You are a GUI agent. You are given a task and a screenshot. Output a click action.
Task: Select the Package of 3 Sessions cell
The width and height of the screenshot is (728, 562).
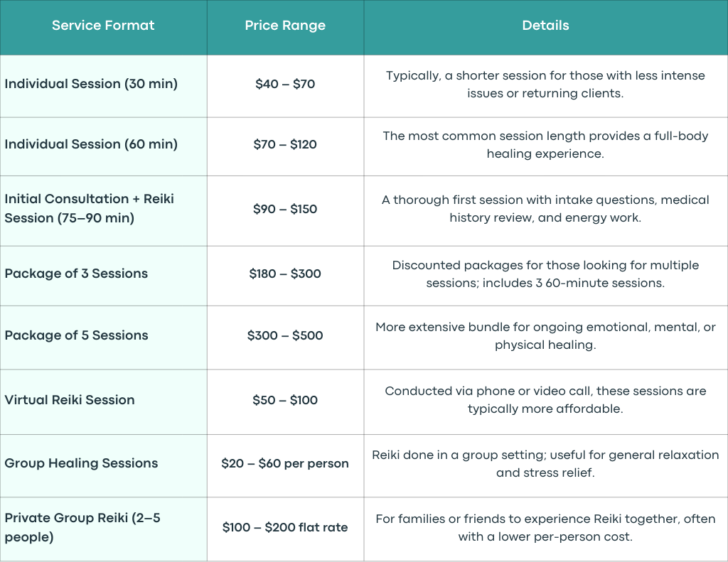pos(103,276)
